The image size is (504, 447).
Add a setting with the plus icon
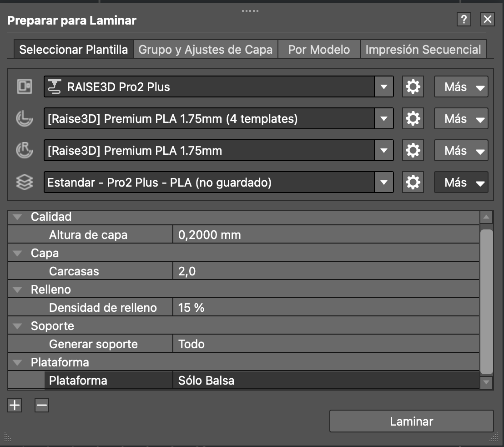[x=15, y=405]
